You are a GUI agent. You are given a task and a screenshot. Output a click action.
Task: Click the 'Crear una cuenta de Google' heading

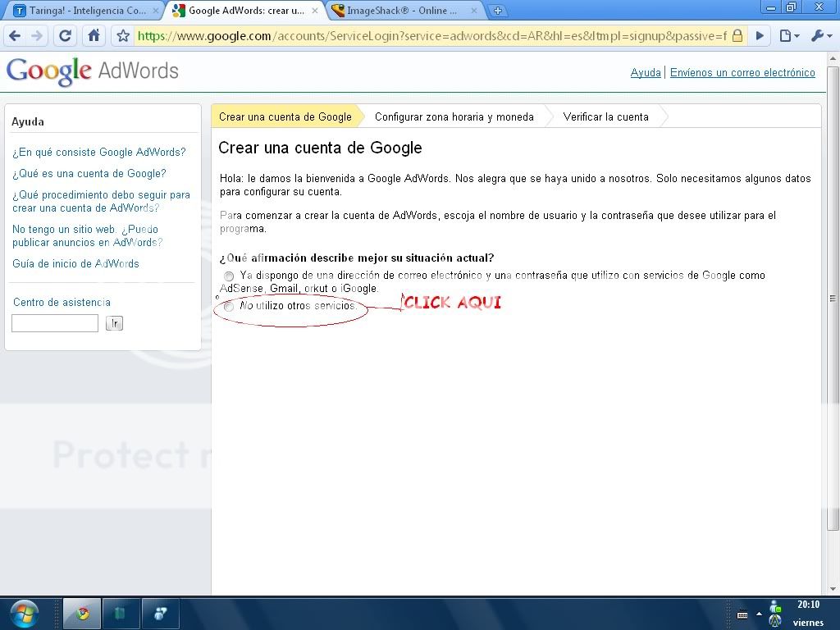[x=321, y=148]
